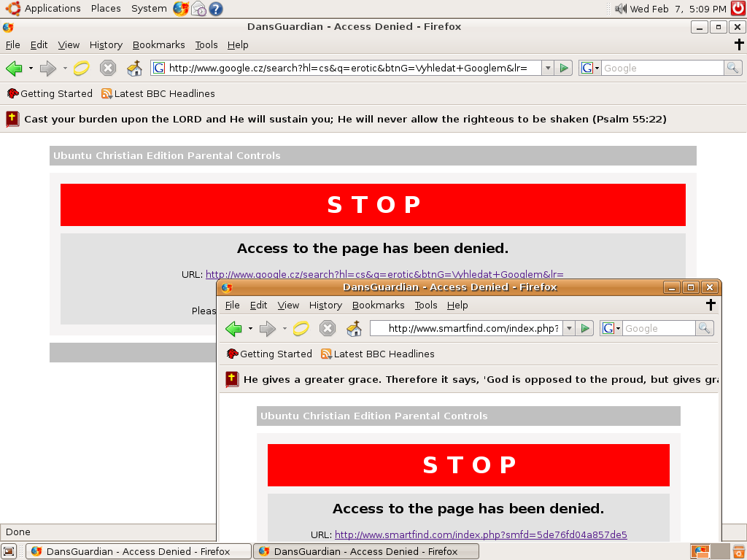
Task: Click Psalm 55:22 verse text in rear window
Action: 345,119
